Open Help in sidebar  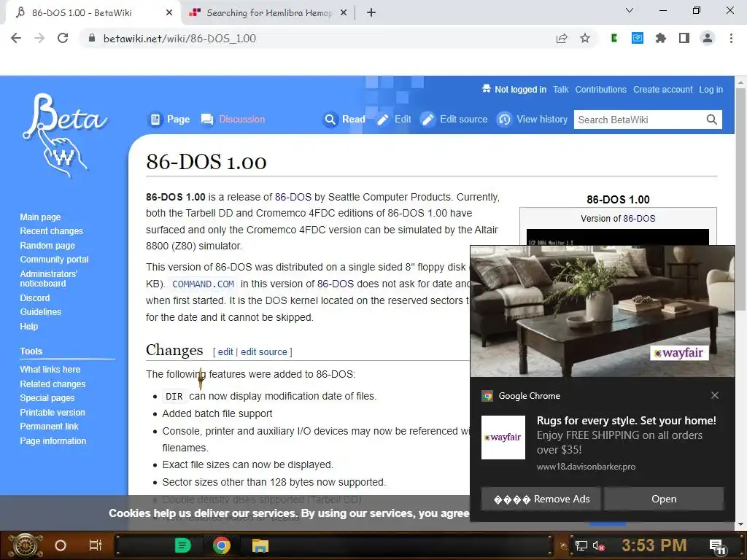28,327
